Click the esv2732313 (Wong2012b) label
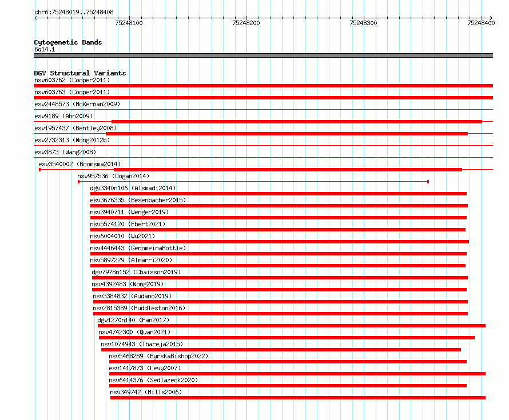This screenshot has height=420, width=509. point(72,140)
